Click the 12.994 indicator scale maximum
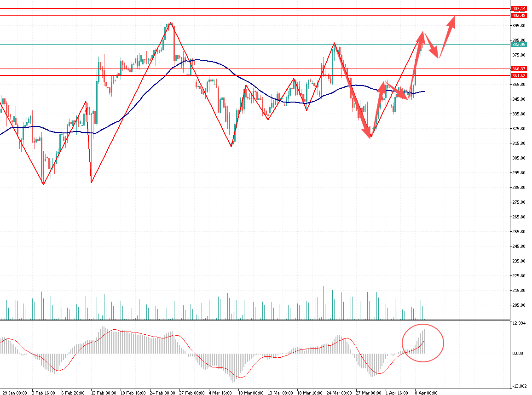Viewport: 532px width, 395px height. [520, 323]
